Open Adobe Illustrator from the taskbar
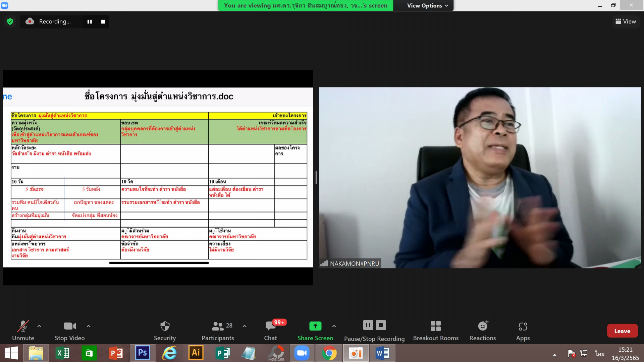The width and height of the screenshot is (644, 362). (x=196, y=353)
